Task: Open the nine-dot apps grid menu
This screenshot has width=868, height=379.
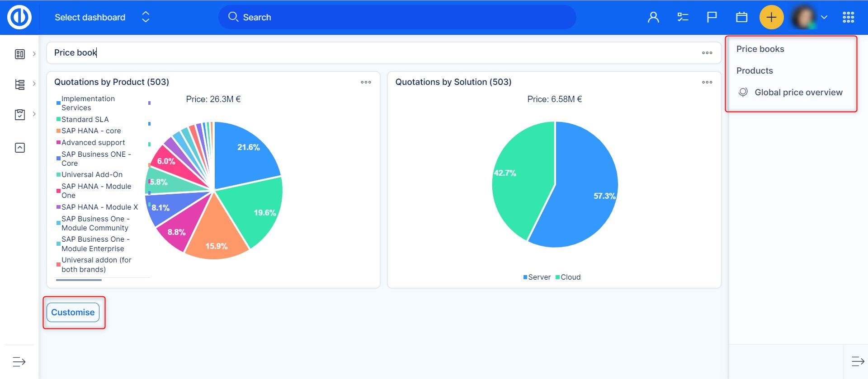Action: (x=848, y=17)
